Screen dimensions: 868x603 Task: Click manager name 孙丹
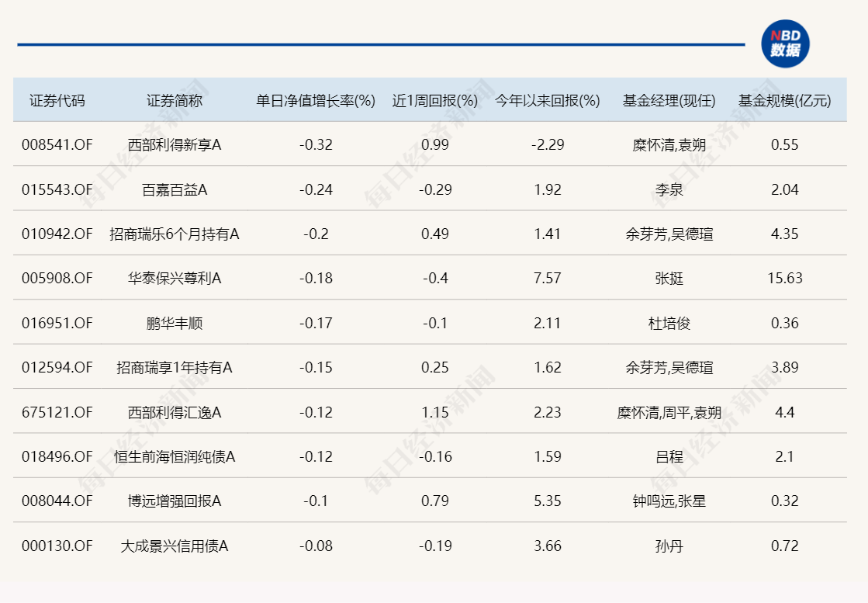(669, 546)
